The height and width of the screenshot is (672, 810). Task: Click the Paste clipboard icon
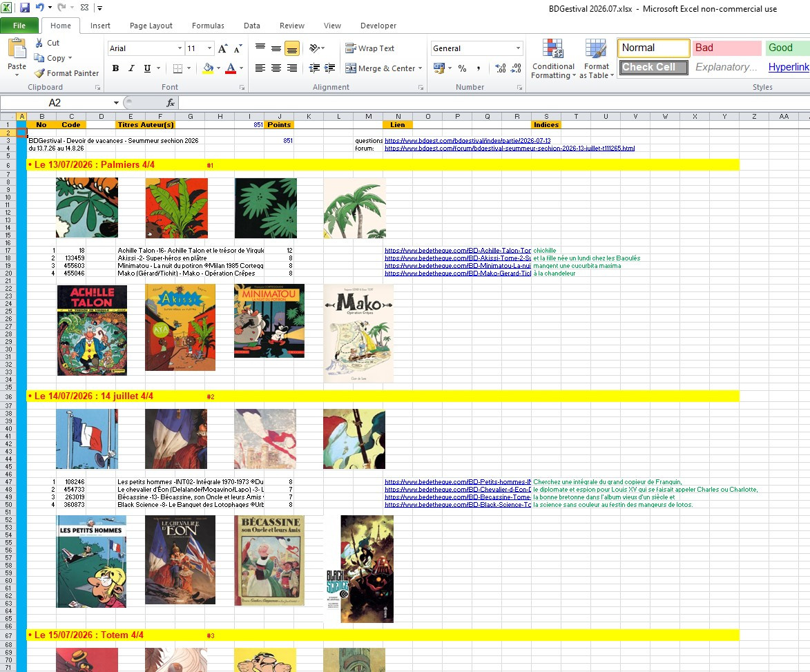[x=17, y=50]
